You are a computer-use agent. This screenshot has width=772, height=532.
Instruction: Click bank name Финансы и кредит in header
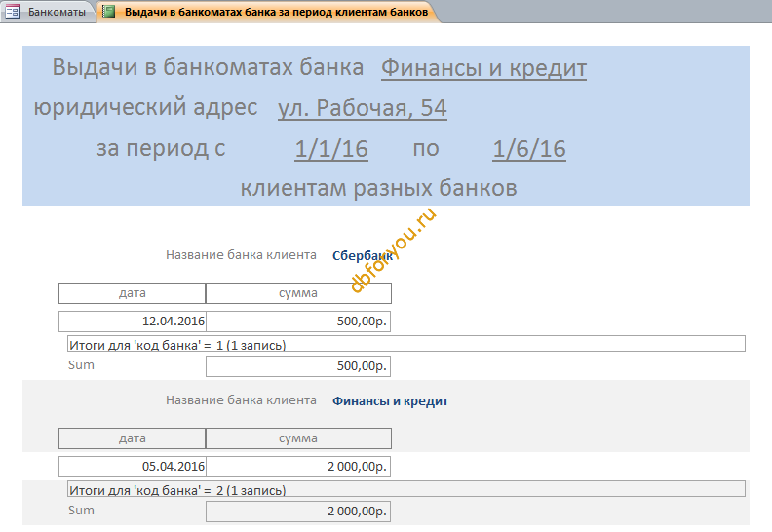[x=483, y=68]
